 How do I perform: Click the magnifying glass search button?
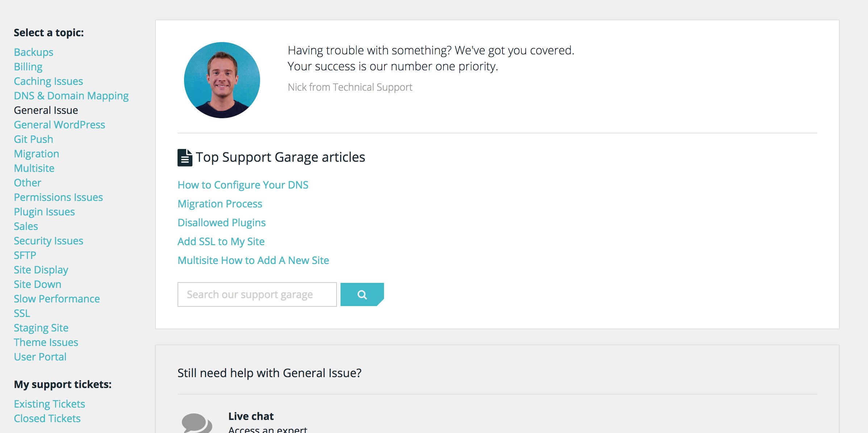[362, 294]
